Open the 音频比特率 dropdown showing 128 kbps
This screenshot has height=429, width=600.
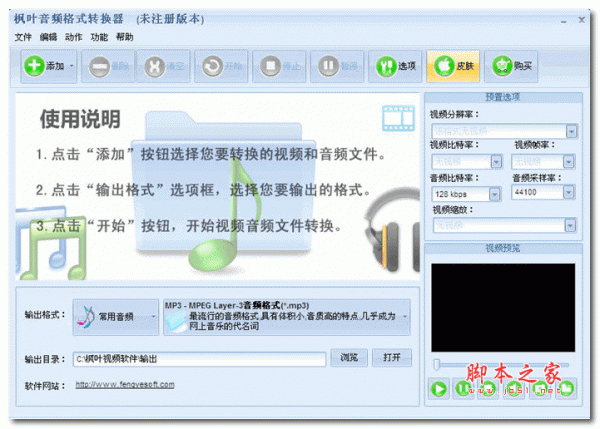(494, 194)
